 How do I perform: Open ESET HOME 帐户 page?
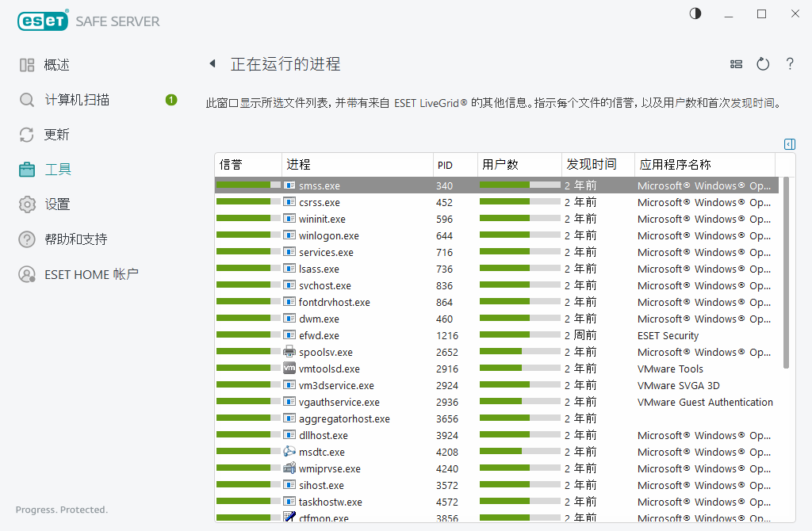point(91,274)
